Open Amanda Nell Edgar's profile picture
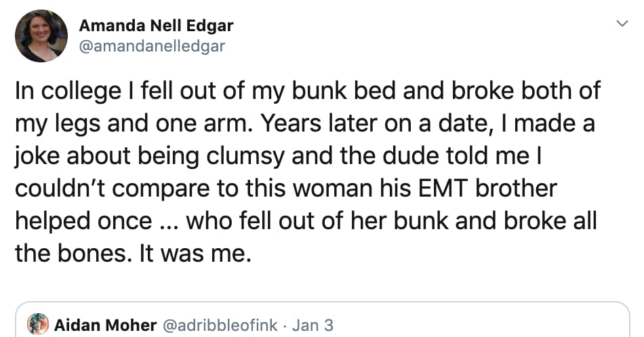Screen dimensions: 644x337 (41, 36)
